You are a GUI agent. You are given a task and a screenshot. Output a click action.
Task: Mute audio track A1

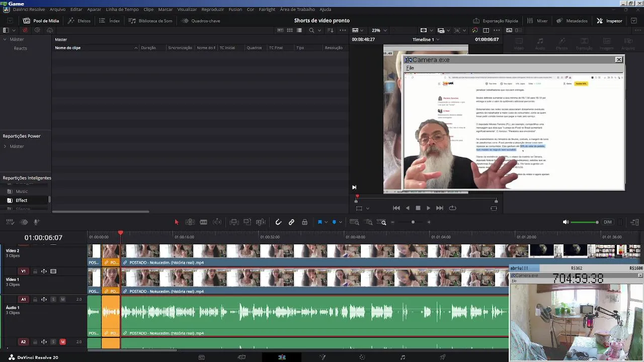pos(62,299)
